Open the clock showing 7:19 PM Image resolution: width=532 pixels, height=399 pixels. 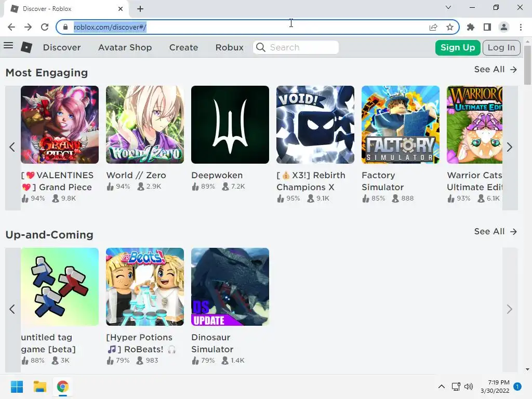[x=495, y=387]
